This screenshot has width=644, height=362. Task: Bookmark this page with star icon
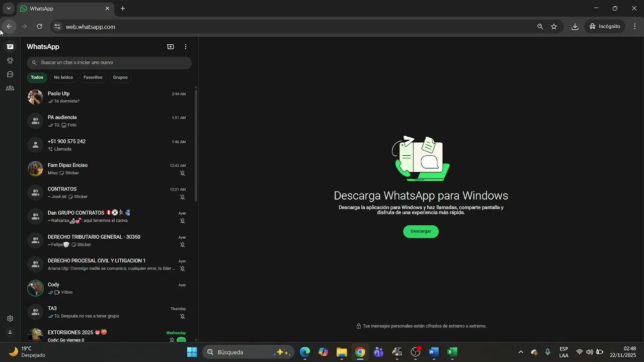pyautogui.click(x=554, y=27)
